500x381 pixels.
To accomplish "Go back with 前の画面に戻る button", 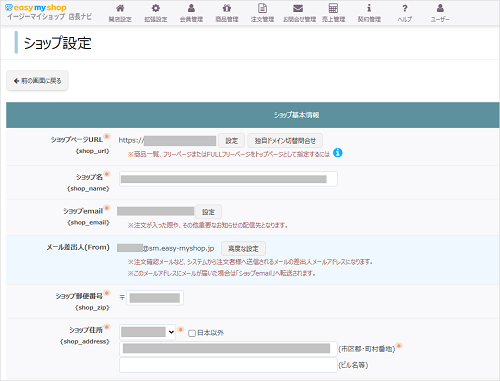I will coord(37,81).
